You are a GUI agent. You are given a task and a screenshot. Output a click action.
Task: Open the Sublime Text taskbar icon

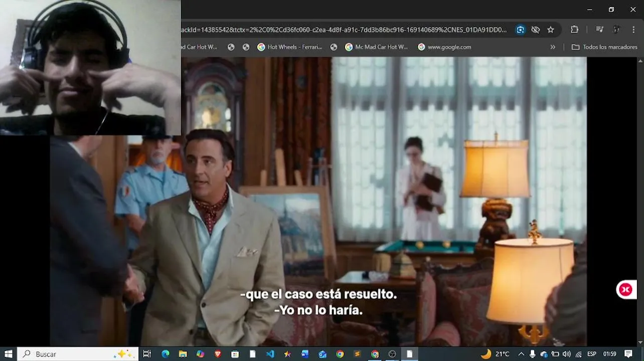(357, 354)
